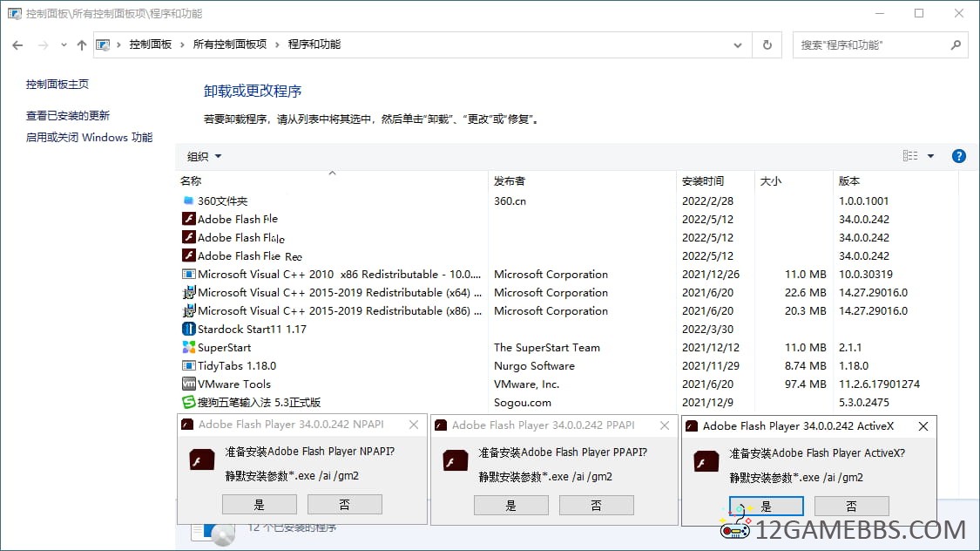Select Stardock Start11 icon
This screenshot has width=980, height=551.
point(188,329)
